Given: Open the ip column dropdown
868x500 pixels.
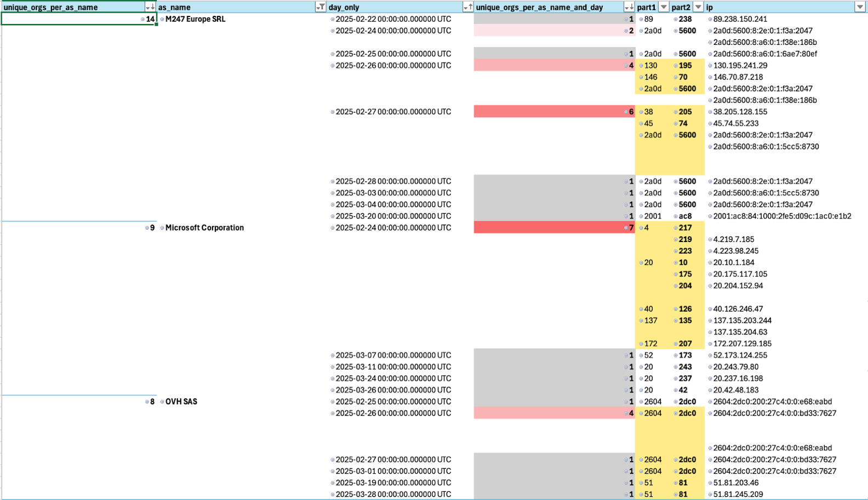Looking at the screenshot, I should click(860, 7).
